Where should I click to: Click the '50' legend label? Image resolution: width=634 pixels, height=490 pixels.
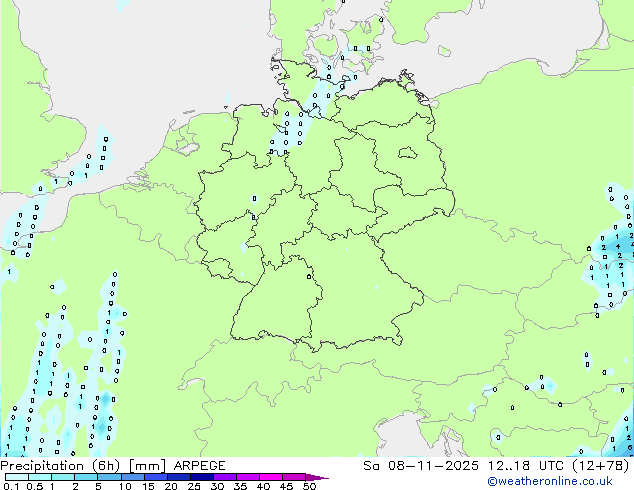click(309, 486)
